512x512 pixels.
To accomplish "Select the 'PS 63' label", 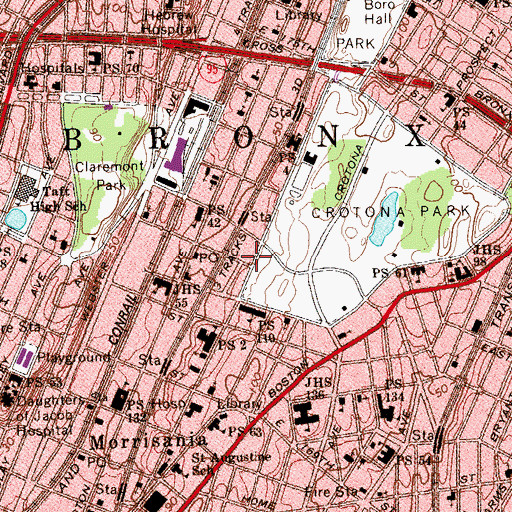I will tap(245, 431).
